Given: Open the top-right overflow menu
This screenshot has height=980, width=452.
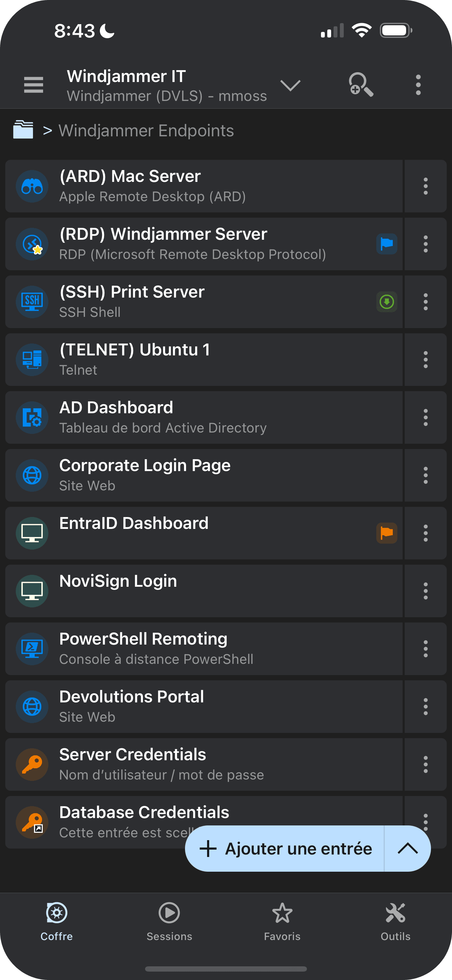Looking at the screenshot, I should (418, 84).
